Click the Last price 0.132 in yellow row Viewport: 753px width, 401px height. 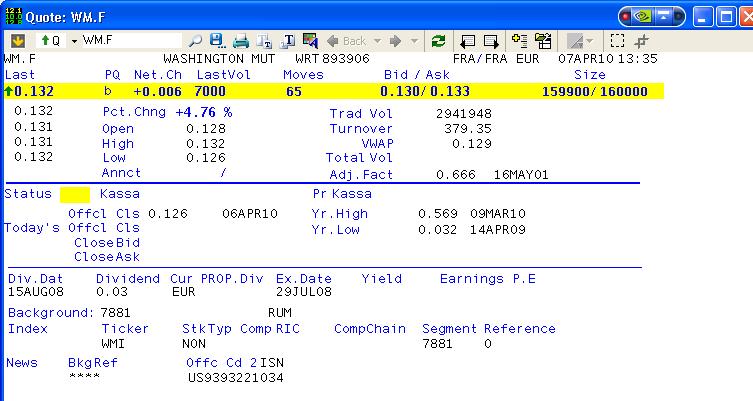pyautogui.click(x=34, y=91)
